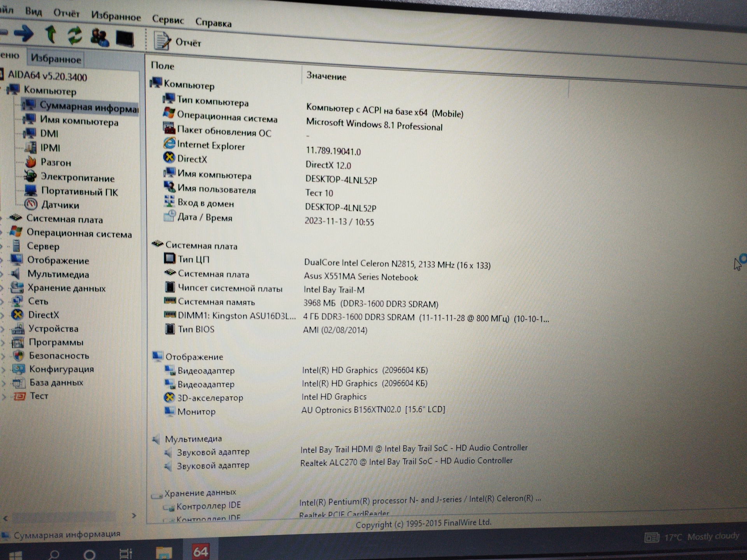Open the Справка menu
Viewport: 747px width, 560px height.
(x=213, y=23)
